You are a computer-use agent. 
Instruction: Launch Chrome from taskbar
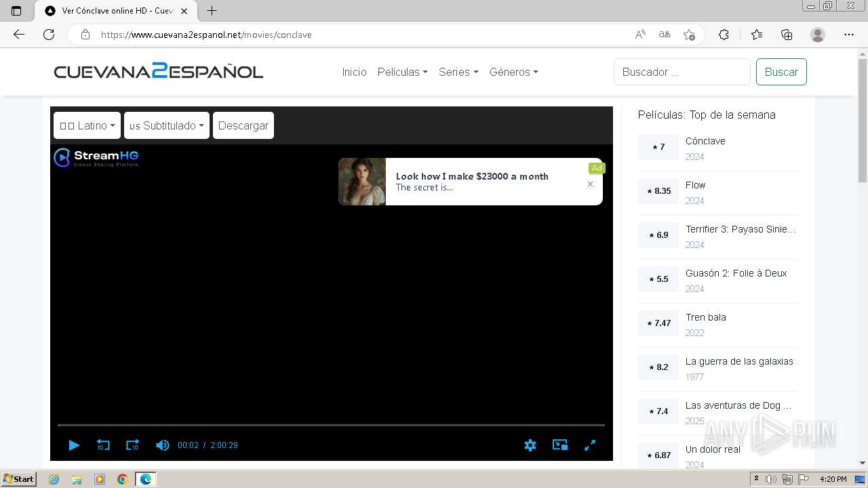pos(123,479)
